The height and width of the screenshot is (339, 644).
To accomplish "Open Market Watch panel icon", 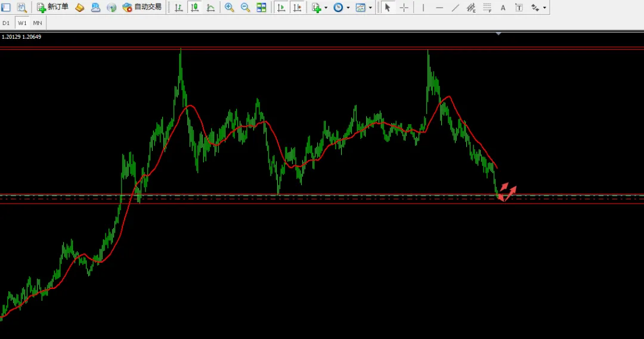I will pyautogui.click(x=6, y=7).
